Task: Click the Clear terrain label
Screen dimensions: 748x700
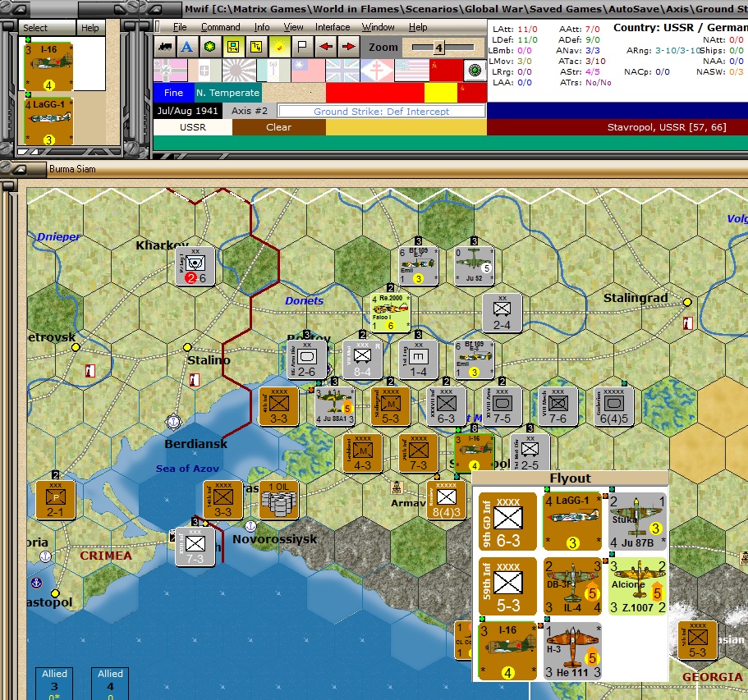Action: coord(279,127)
